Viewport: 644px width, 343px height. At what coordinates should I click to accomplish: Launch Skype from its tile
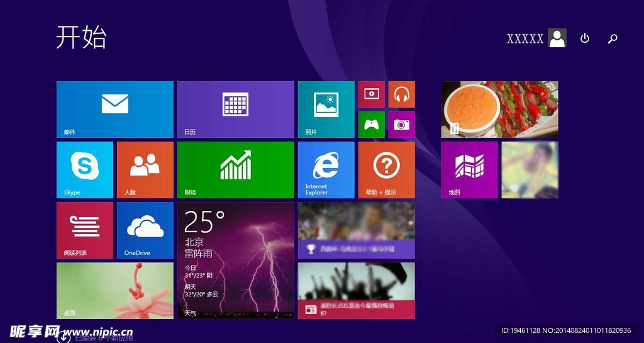point(85,169)
